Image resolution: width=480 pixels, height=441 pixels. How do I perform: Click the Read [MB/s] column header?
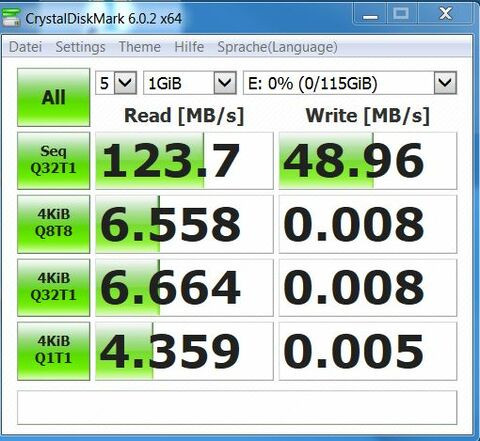(x=184, y=116)
